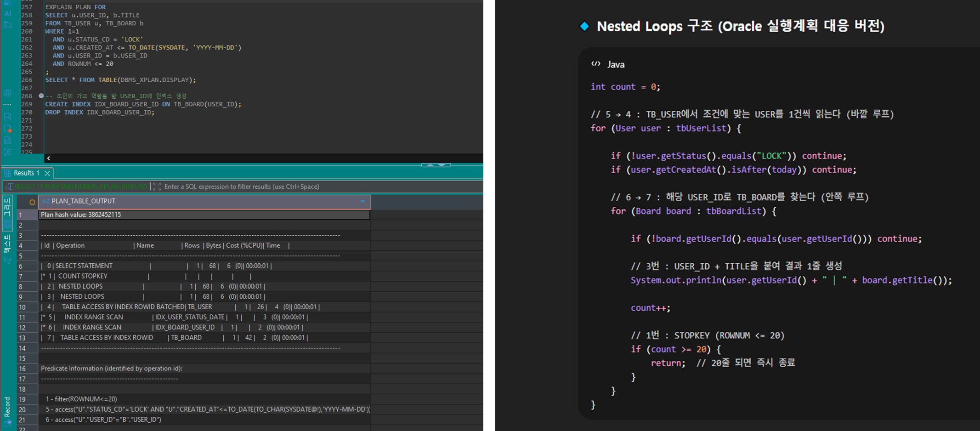The height and width of the screenshot is (431, 980).
Task: Click 'EXPLAIN PLAN FOR' on line 257
Action: pyautogui.click(x=75, y=7)
